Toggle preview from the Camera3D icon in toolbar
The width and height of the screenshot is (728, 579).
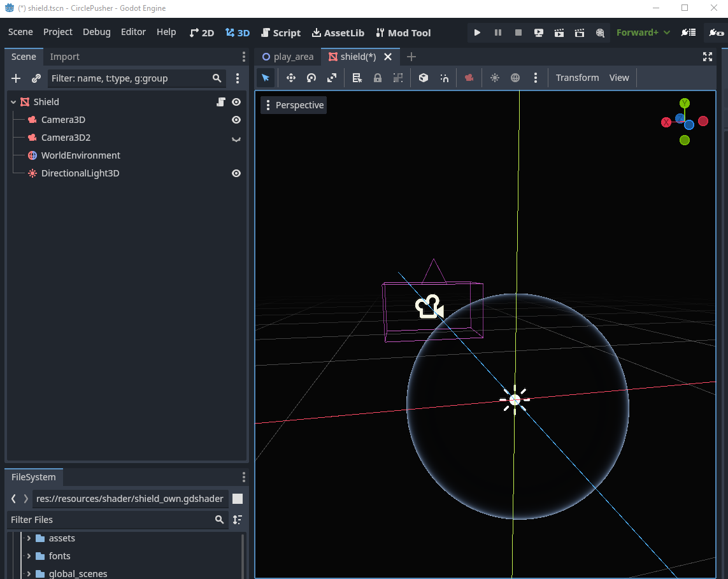coord(469,77)
